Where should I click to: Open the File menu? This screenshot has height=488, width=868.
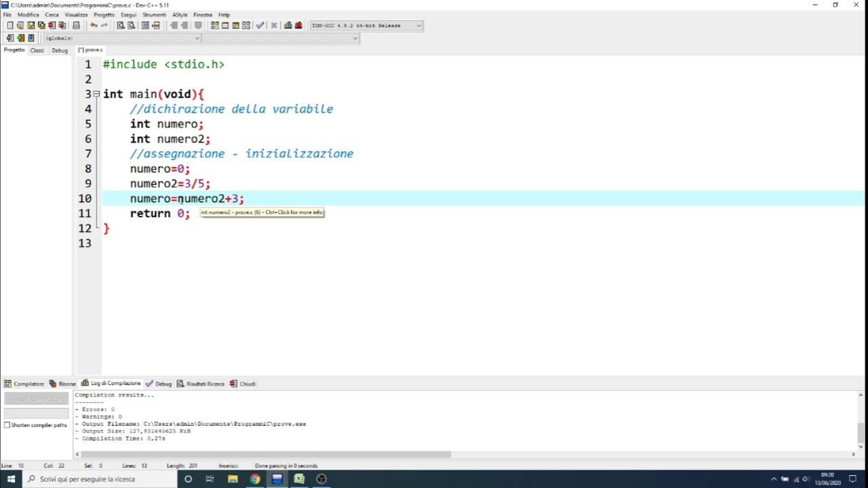click(7, 15)
